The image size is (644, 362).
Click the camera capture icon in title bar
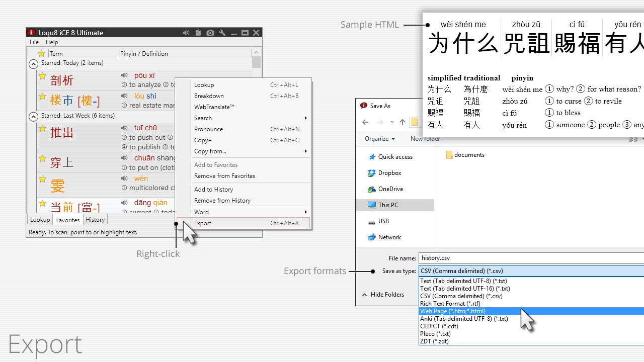(x=210, y=33)
